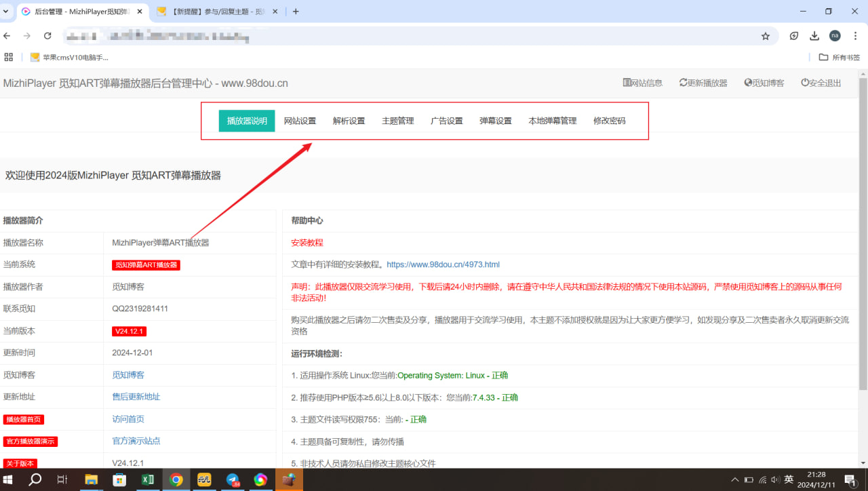Go to 修改密码 tab
This screenshot has width=868, height=491.
click(x=609, y=121)
